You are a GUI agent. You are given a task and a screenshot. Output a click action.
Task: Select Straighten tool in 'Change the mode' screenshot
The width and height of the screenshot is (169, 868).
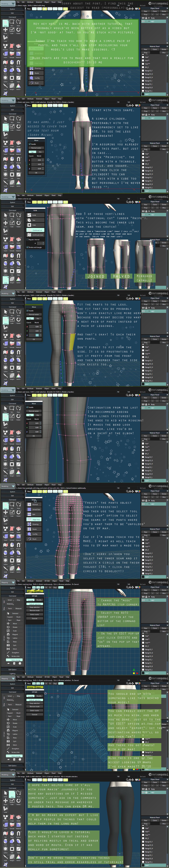point(14,653)
